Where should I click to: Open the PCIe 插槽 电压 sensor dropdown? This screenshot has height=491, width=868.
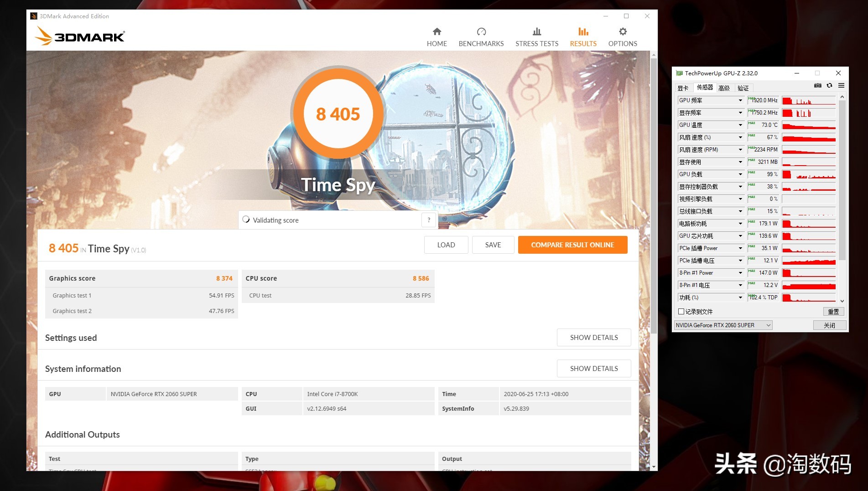pos(740,261)
